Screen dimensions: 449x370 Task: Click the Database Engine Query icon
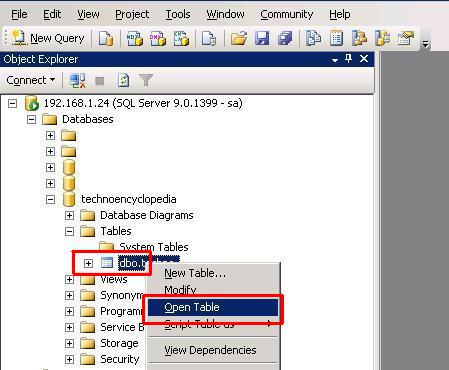tap(106, 38)
